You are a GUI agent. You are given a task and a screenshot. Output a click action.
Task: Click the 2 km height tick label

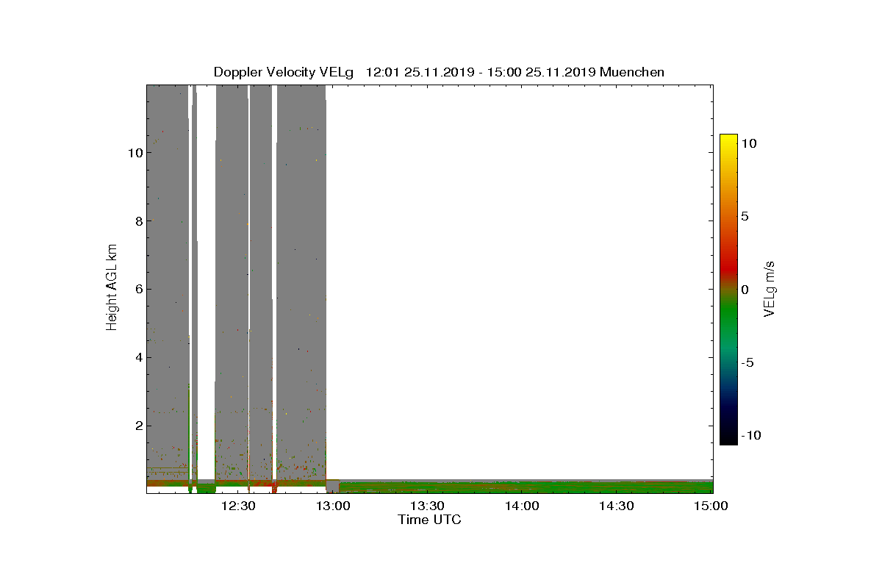click(138, 426)
